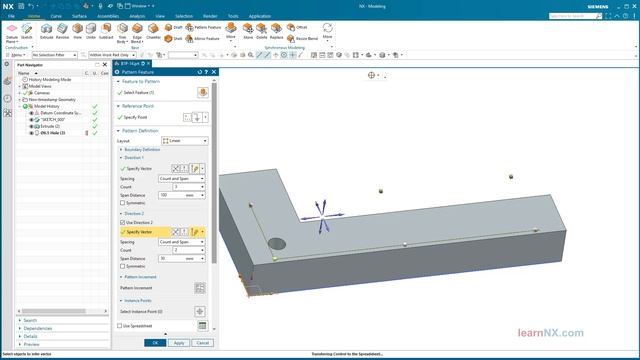Click the Part Navigator horizontal scrollbar
Image resolution: width=640 pixels, height=360 pixels.
pos(54,311)
